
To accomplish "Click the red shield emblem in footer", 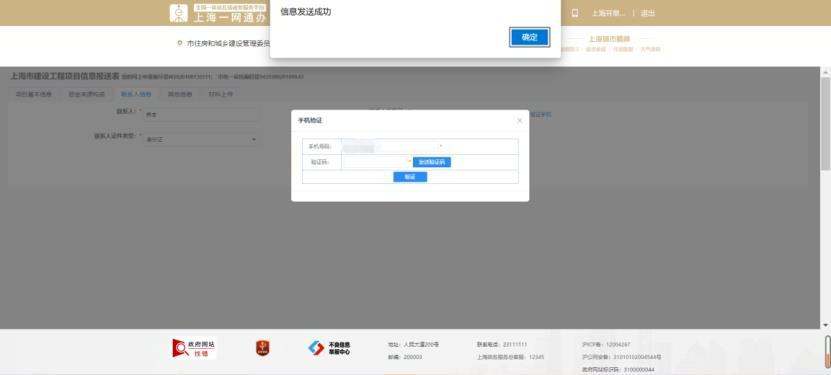I will (x=262, y=347).
